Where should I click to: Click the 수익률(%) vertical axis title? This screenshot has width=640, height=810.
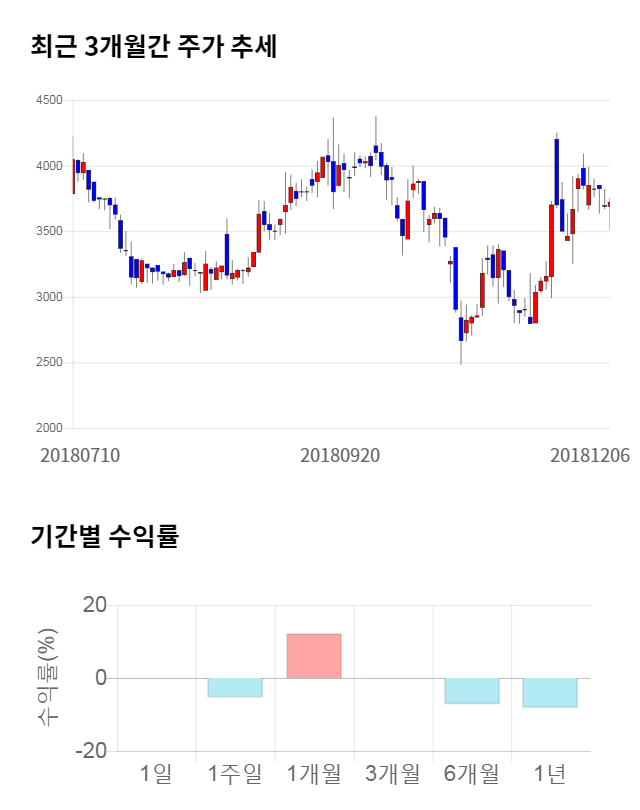(x=47, y=678)
